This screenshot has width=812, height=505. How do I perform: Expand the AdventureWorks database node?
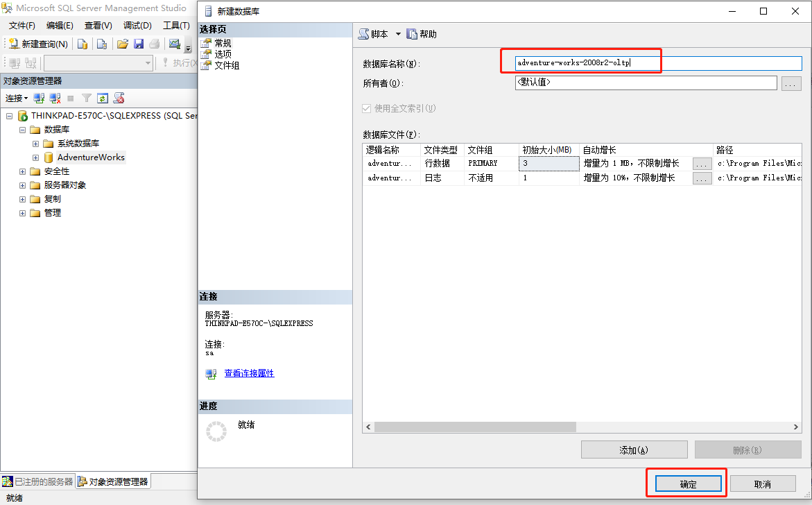click(36, 158)
